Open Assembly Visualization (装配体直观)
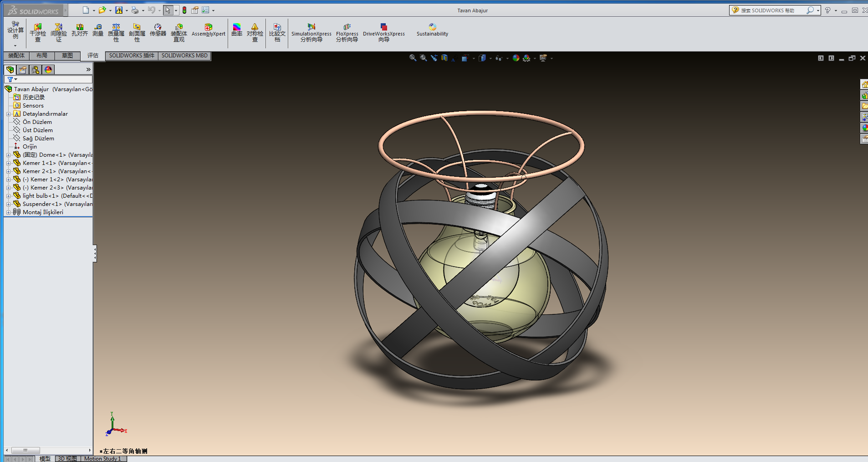The image size is (868, 462). click(179, 33)
